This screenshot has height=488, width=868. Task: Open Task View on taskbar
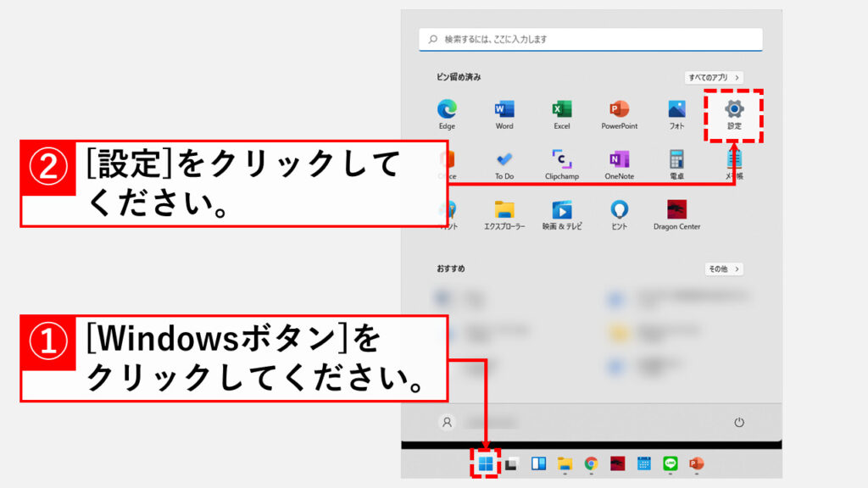coord(512,463)
